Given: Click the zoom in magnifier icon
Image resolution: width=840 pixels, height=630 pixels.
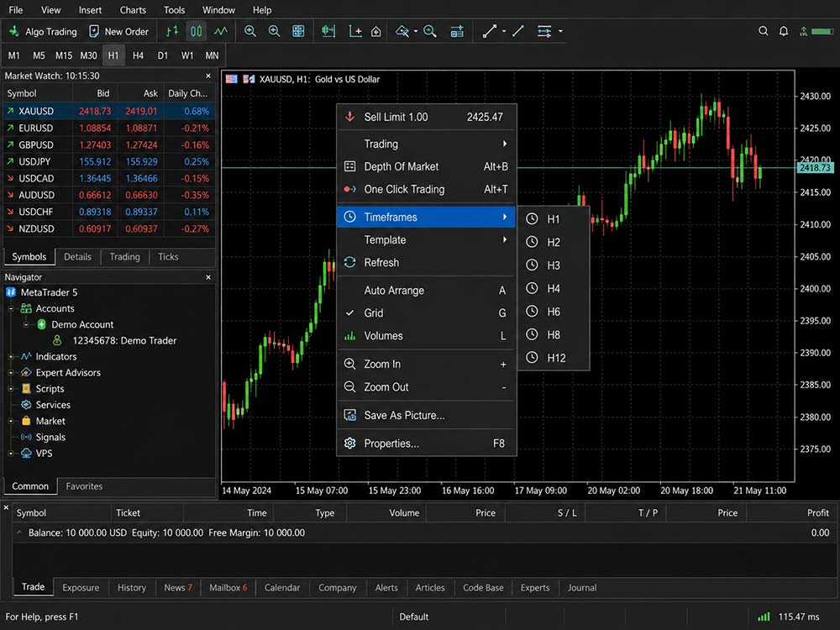Looking at the screenshot, I should pyautogui.click(x=250, y=32).
